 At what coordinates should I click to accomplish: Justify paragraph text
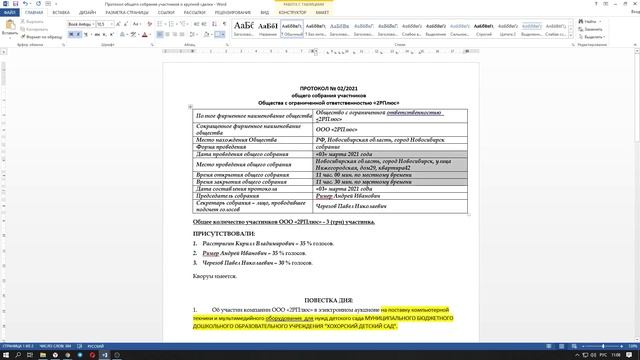182,34
